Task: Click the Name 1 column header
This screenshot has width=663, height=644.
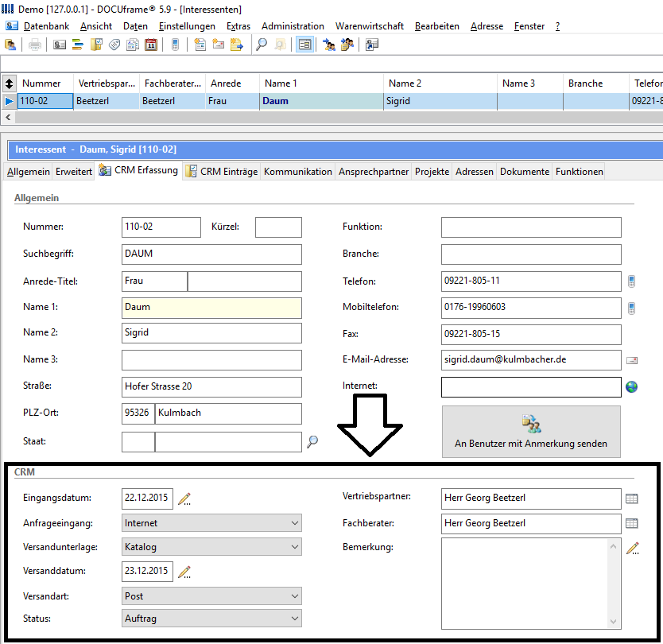Action: [321, 83]
